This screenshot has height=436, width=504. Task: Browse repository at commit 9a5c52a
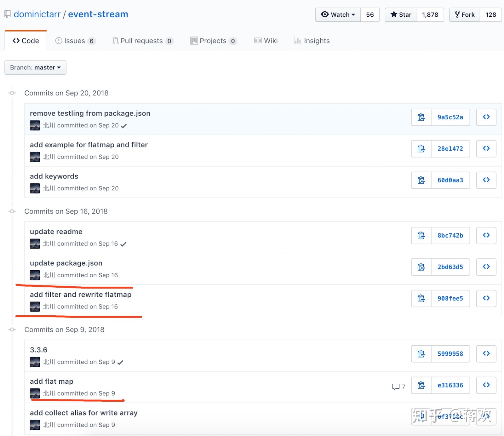[486, 117]
